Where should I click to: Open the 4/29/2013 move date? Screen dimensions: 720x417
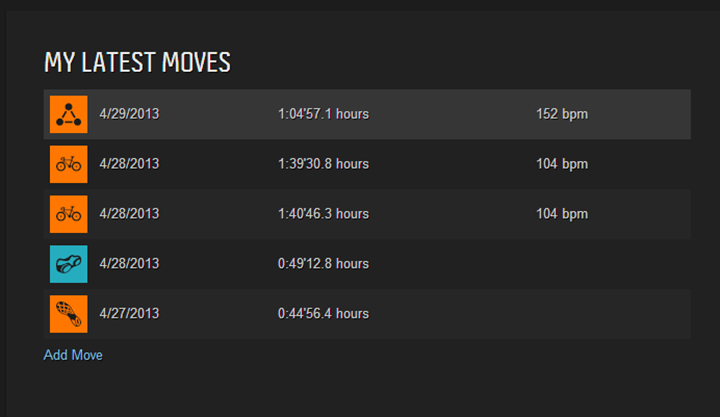[x=129, y=114]
